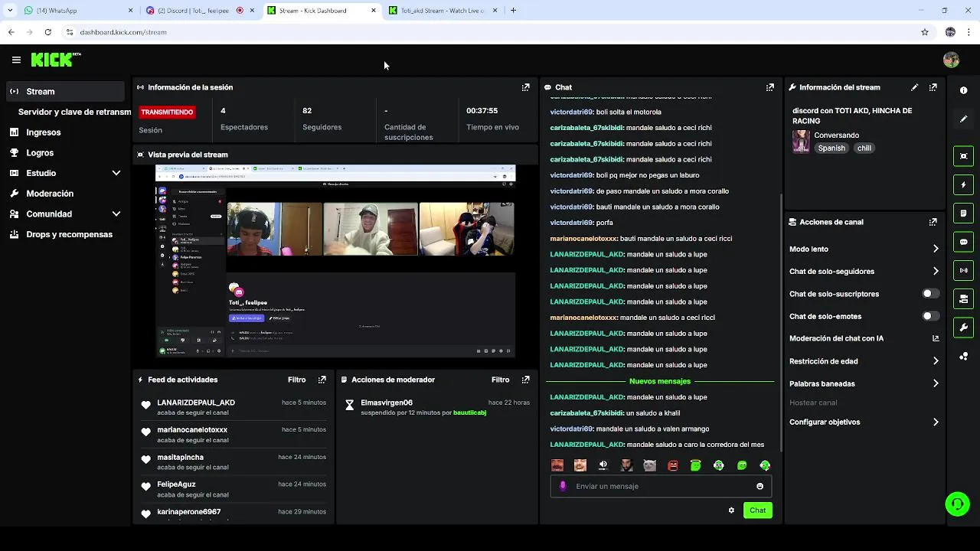
Task: Pop out the Feed de actividades panel
Action: tap(322, 380)
